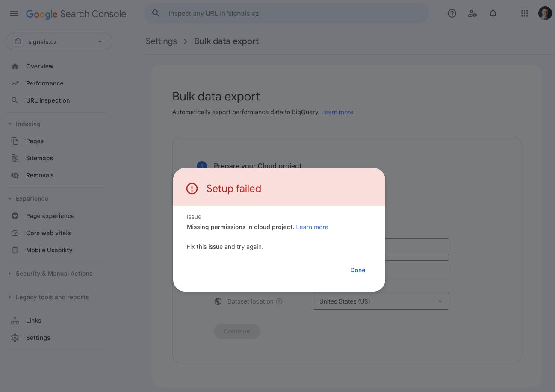Image resolution: width=555 pixels, height=392 pixels.
Task: Click the disabled Continue button
Action: tap(237, 331)
